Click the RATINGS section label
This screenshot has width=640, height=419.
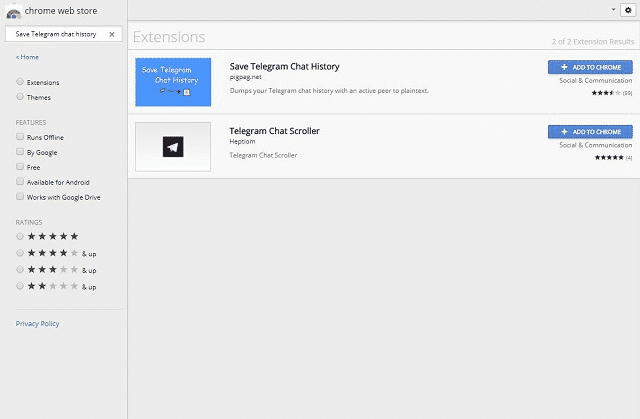pyautogui.click(x=29, y=222)
